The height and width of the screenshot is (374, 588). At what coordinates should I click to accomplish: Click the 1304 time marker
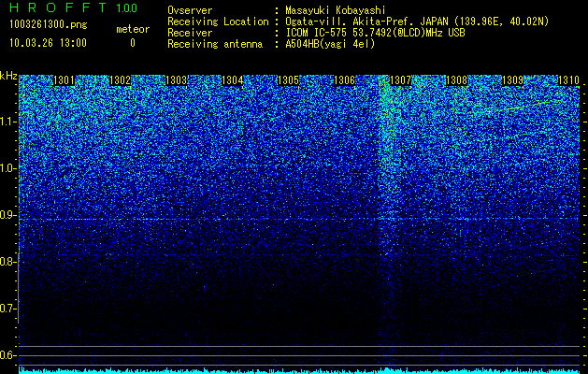(x=232, y=80)
